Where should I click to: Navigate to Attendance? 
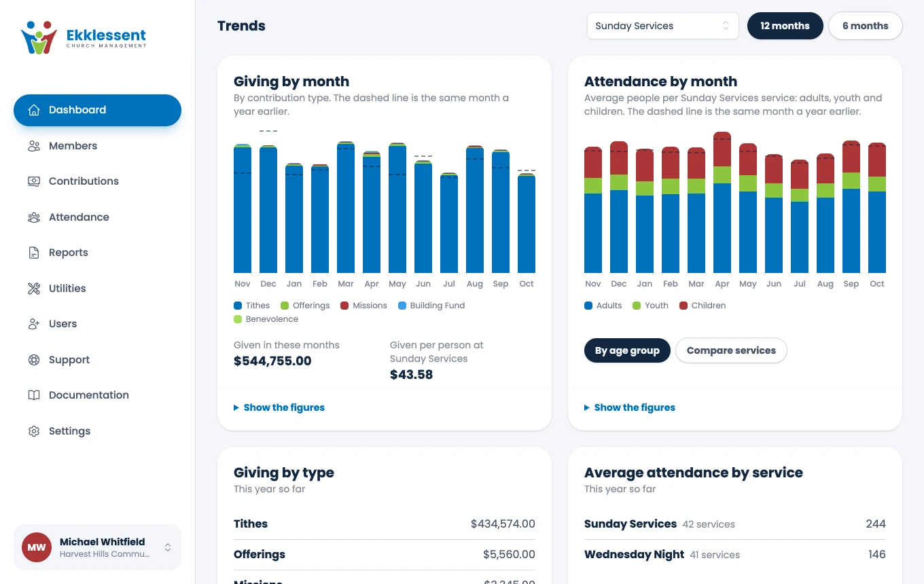click(x=97, y=217)
